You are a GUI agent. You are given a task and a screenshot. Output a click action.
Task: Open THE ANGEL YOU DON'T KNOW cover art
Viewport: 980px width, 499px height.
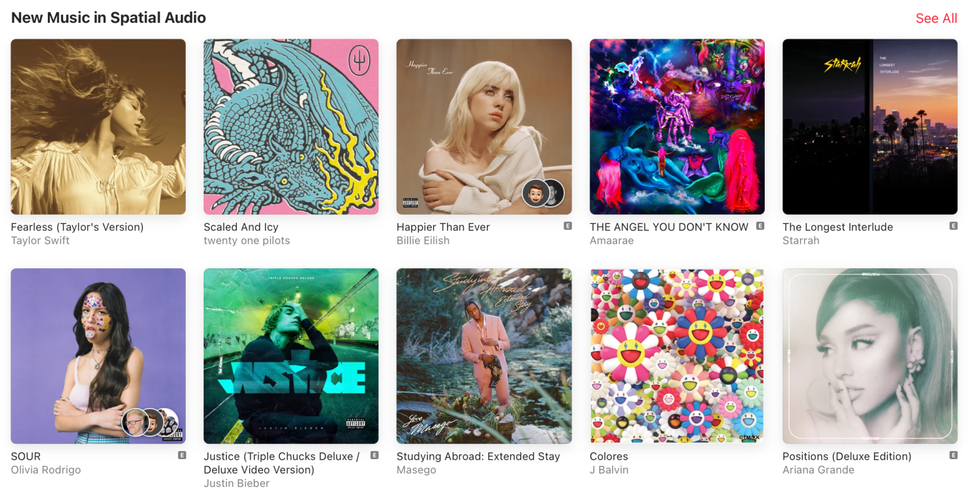(677, 126)
